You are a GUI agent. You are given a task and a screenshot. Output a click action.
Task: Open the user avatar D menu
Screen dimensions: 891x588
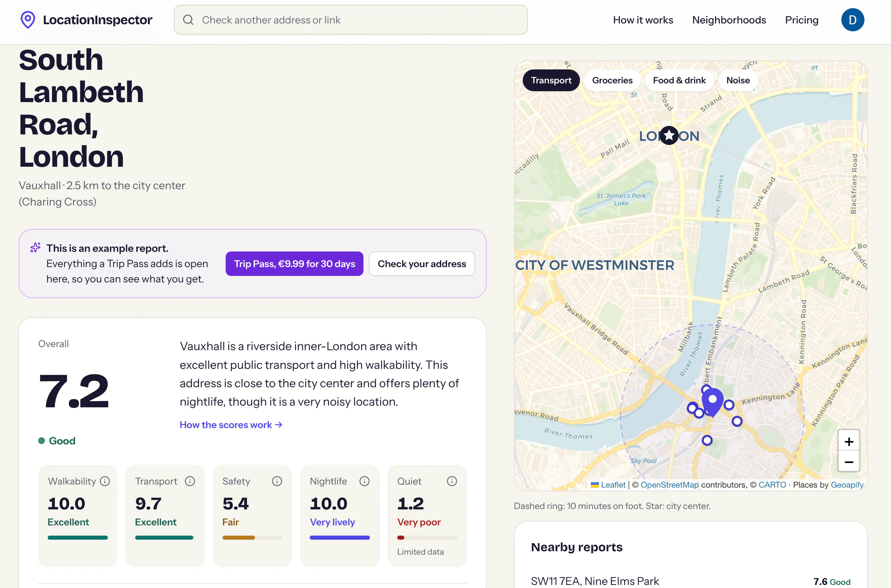click(853, 20)
